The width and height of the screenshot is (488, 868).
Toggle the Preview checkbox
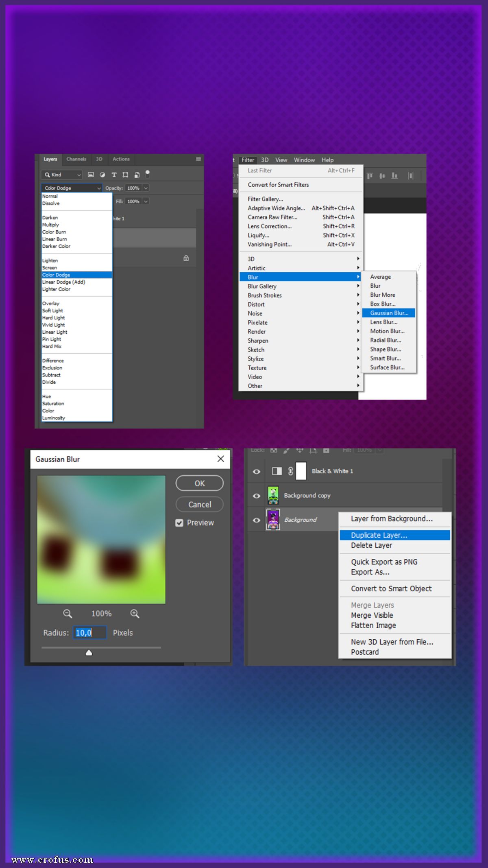(179, 523)
